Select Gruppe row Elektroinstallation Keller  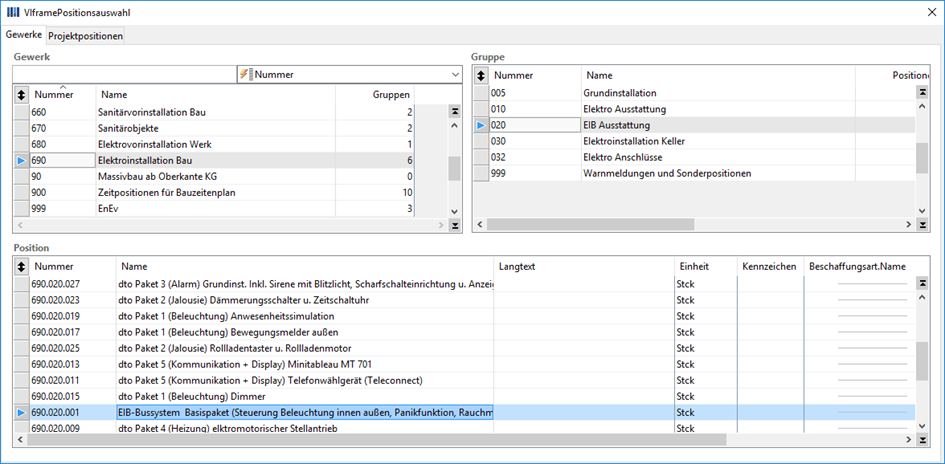pyautogui.click(x=694, y=142)
